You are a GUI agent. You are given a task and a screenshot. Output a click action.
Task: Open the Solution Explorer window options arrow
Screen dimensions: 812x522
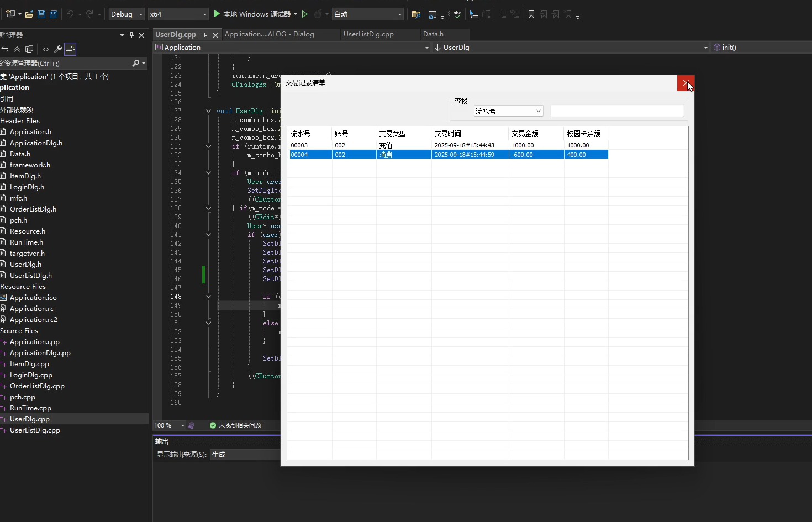click(x=122, y=35)
